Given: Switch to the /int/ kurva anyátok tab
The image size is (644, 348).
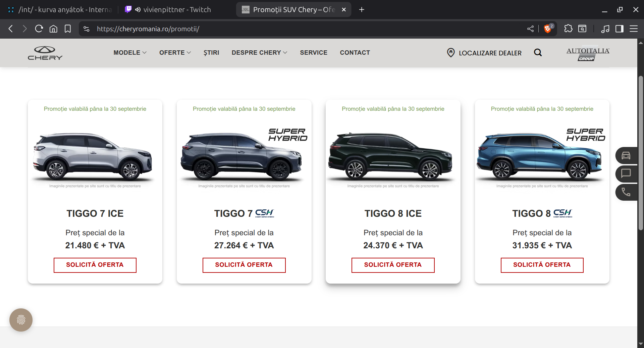Looking at the screenshot, I should coord(60,10).
